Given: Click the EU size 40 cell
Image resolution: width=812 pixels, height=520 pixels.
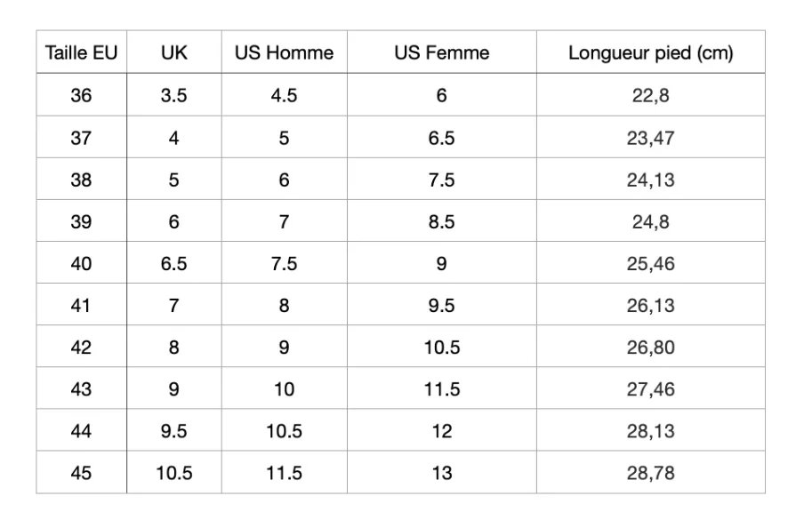Looking at the screenshot, I should (x=81, y=263).
